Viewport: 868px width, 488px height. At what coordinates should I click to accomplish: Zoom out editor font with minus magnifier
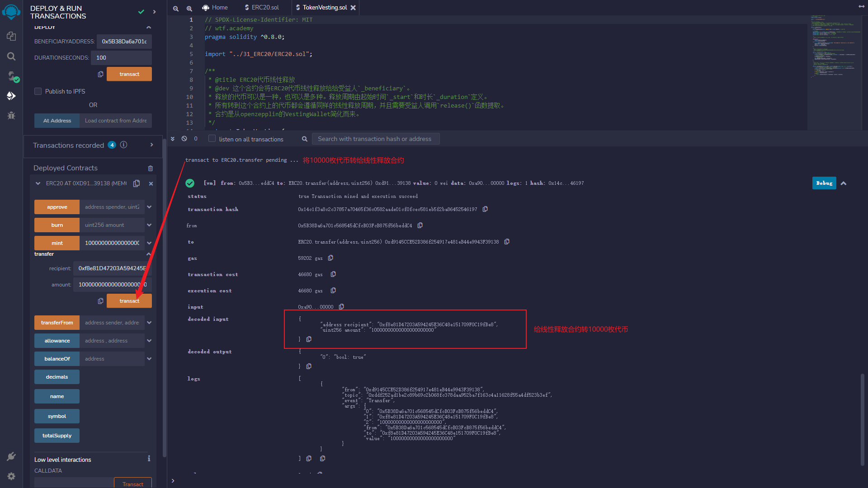176,8
